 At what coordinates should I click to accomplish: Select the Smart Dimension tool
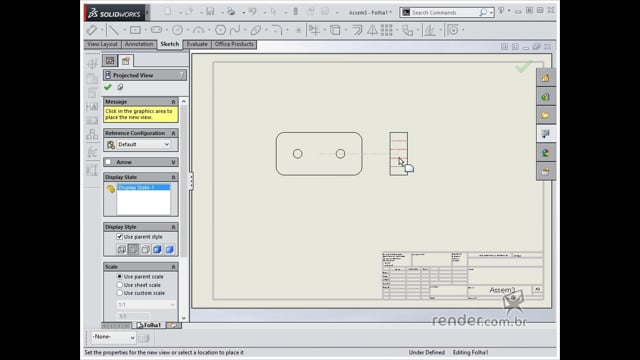pyautogui.click(x=92, y=30)
